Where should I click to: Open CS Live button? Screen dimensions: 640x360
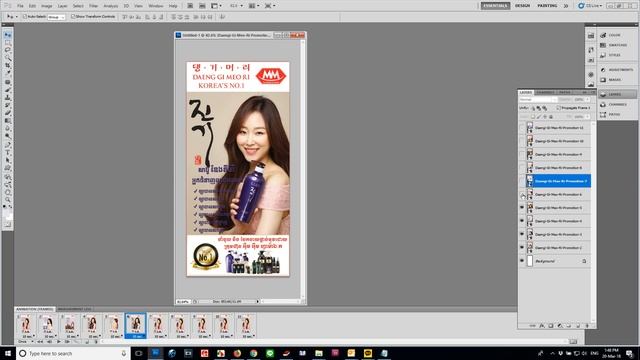(x=590, y=6)
